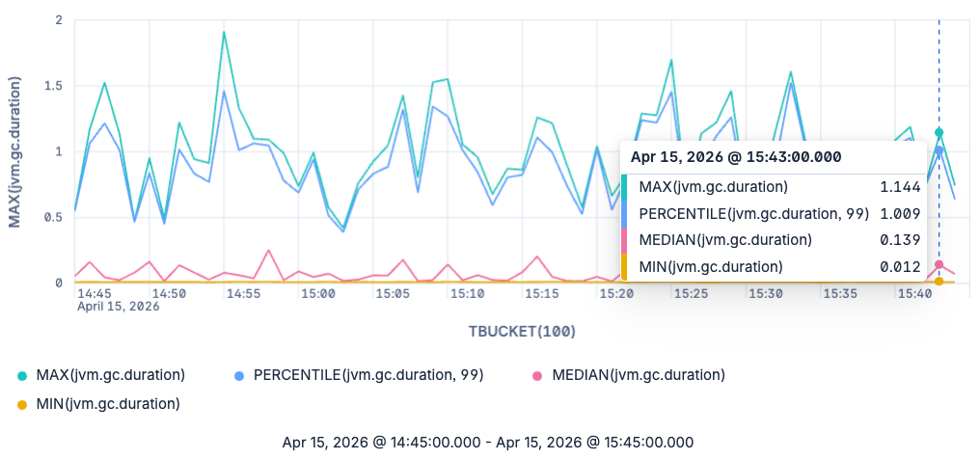
Task: Click the teal MAX legend dot
Action: [x=22, y=376]
